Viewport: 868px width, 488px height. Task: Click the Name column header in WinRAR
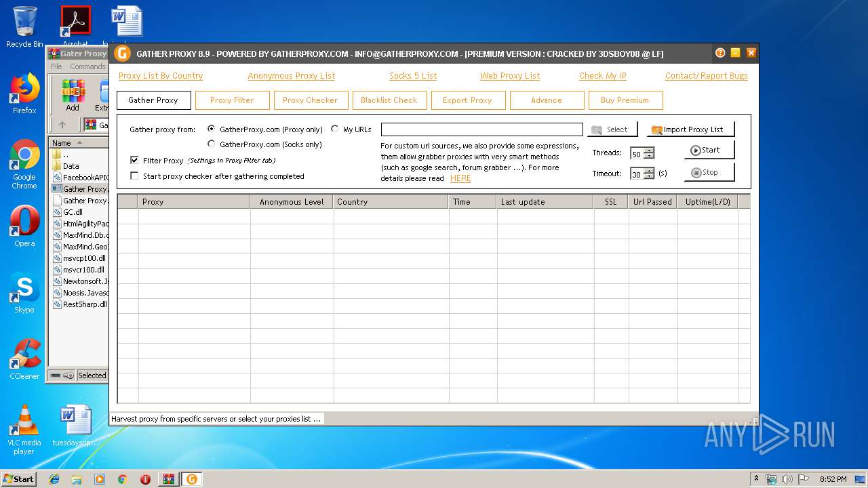coord(79,142)
